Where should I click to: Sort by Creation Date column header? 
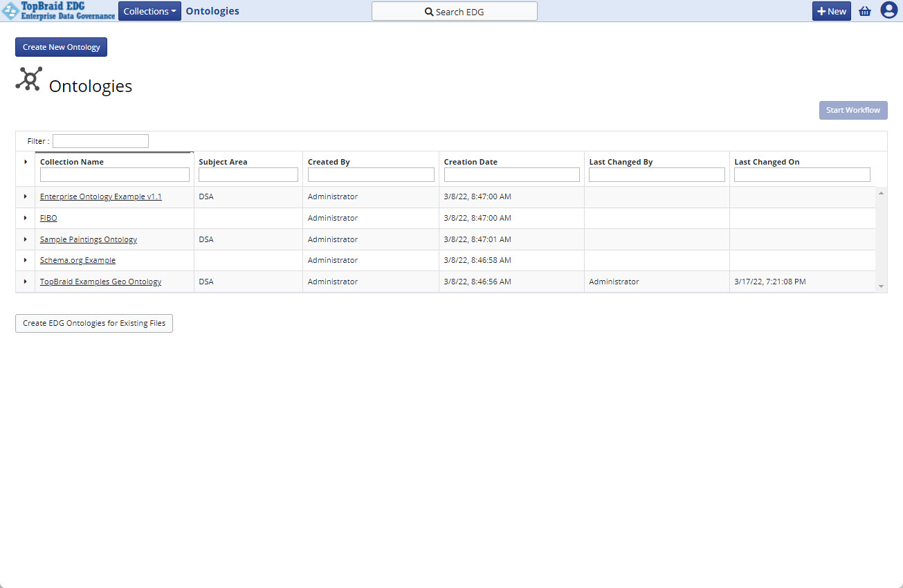pos(471,162)
